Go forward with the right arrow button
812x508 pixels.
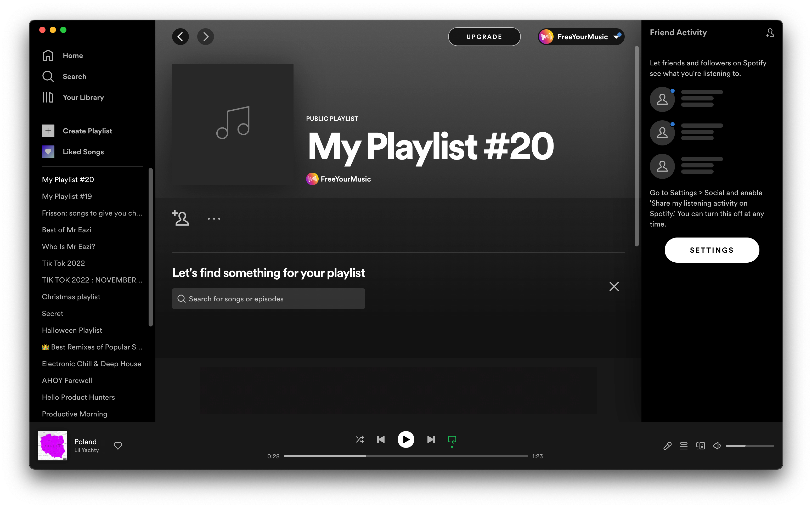(x=205, y=37)
